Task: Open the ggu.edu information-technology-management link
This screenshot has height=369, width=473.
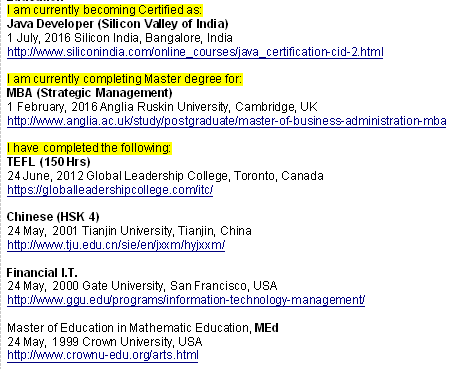Action: pos(186,300)
